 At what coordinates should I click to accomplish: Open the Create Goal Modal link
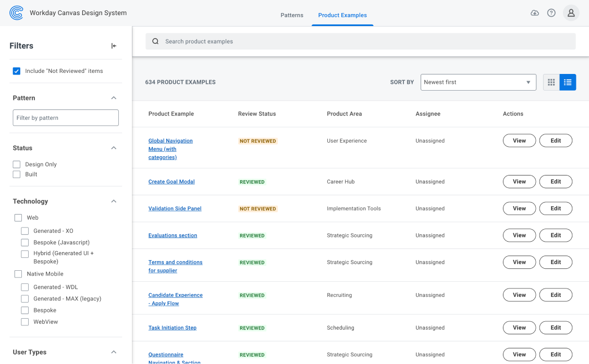coord(171,182)
